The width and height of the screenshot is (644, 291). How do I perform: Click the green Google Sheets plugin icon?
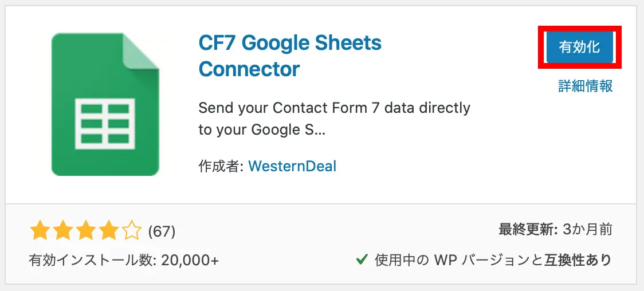[x=105, y=104]
